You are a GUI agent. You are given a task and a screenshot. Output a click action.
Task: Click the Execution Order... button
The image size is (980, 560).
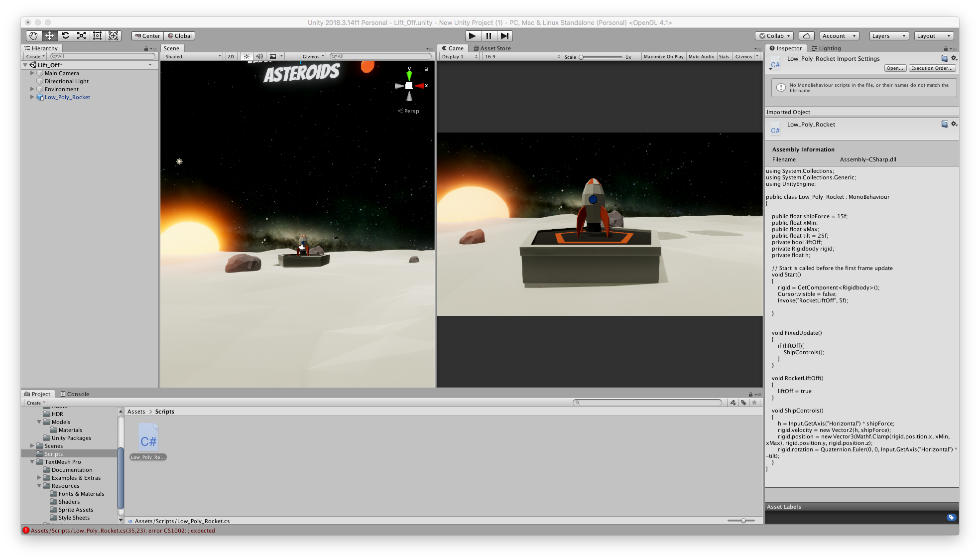click(932, 68)
